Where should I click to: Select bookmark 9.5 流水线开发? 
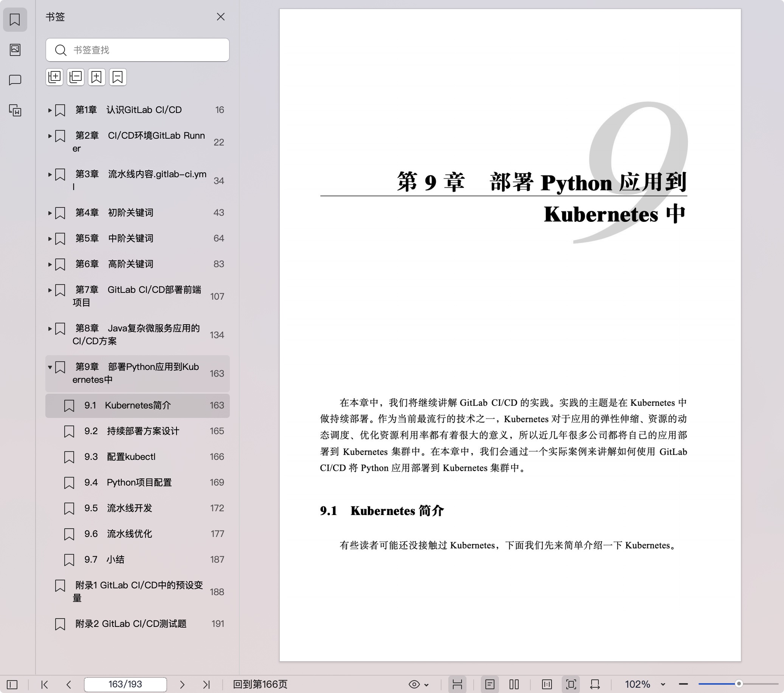(x=137, y=508)
